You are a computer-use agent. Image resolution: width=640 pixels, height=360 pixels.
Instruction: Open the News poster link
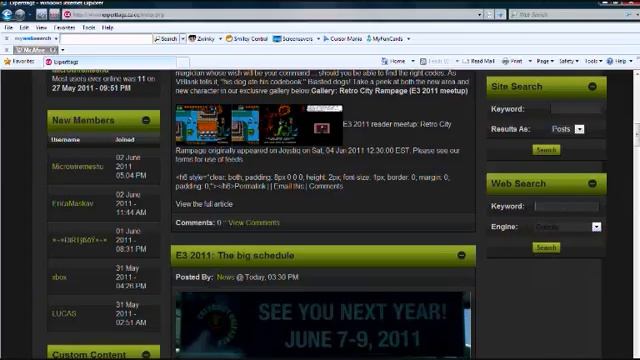tap(226, 277)
